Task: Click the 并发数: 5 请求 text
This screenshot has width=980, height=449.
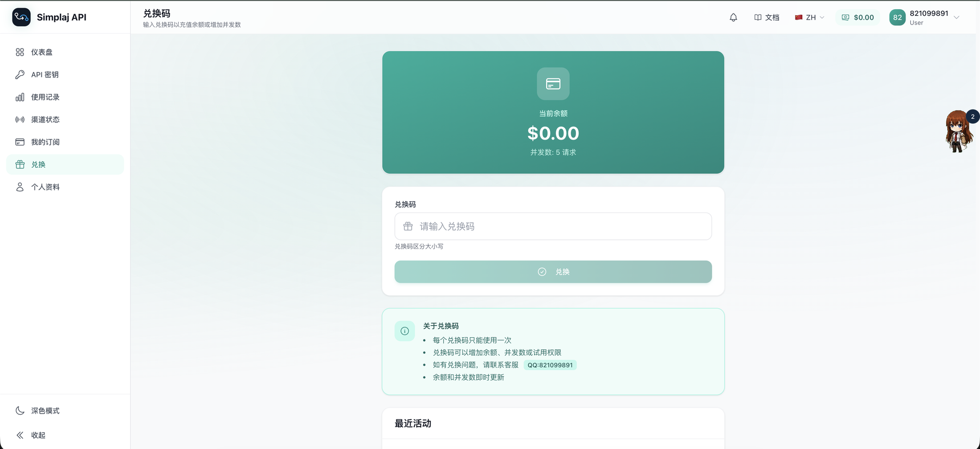Action: 553,153
